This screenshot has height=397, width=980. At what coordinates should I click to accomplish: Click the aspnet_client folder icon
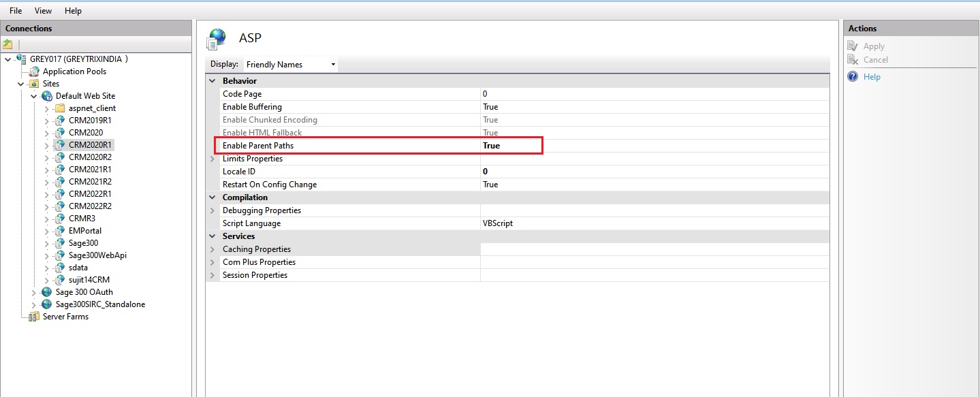coord(60,108)
